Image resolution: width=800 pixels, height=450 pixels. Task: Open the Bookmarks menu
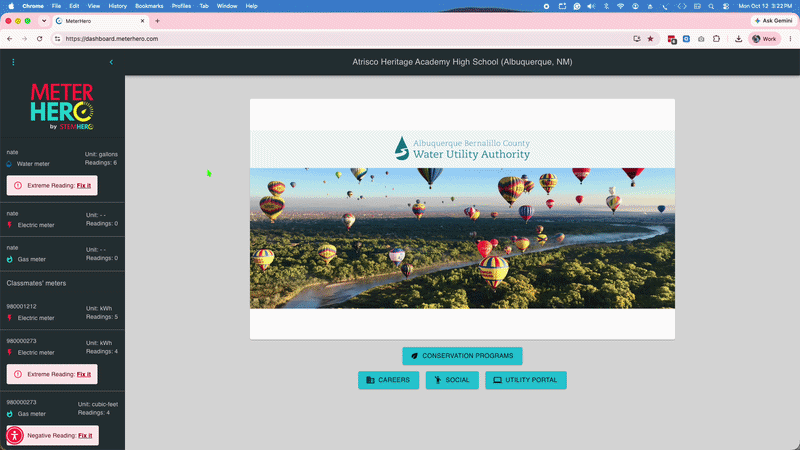point(149,6)
